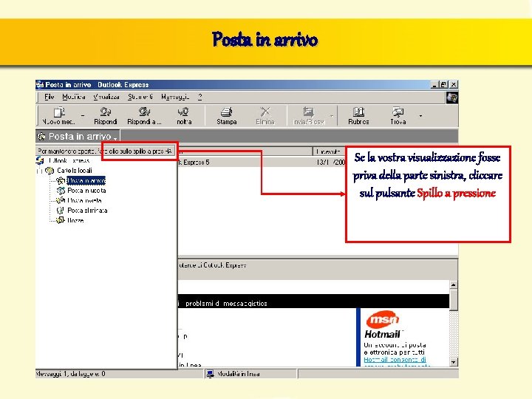The image size is (532, 399).
Task: Select Bozze folder
Action: (x=75, y=220)
